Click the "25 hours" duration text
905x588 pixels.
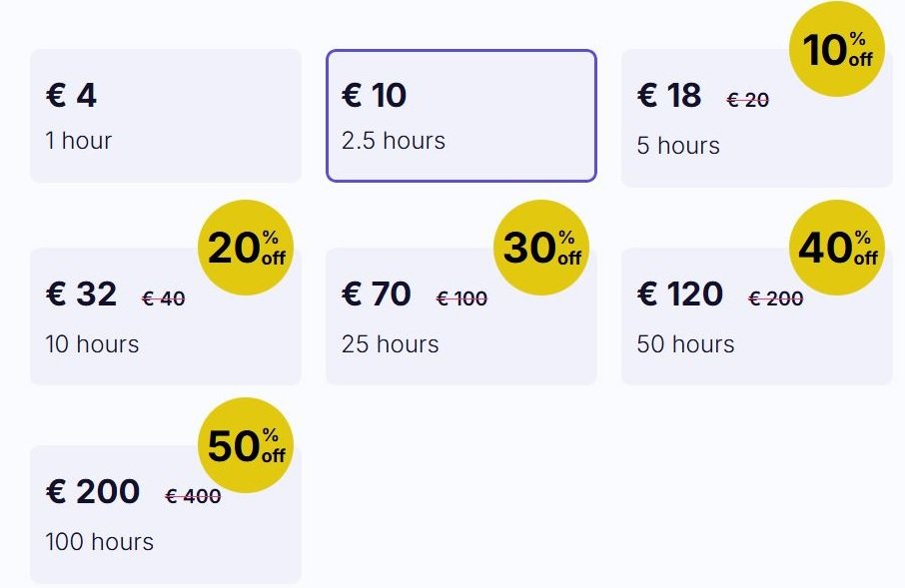(x=390, y=344)
